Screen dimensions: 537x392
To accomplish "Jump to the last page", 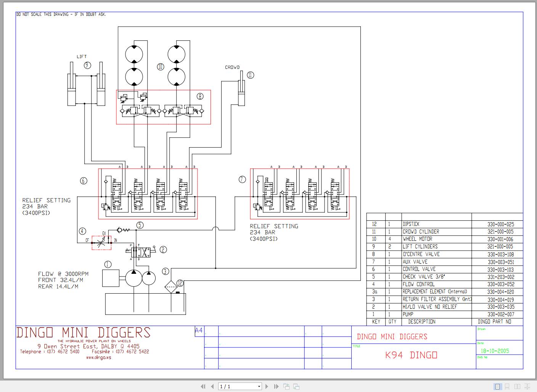I will pos(276,386).
